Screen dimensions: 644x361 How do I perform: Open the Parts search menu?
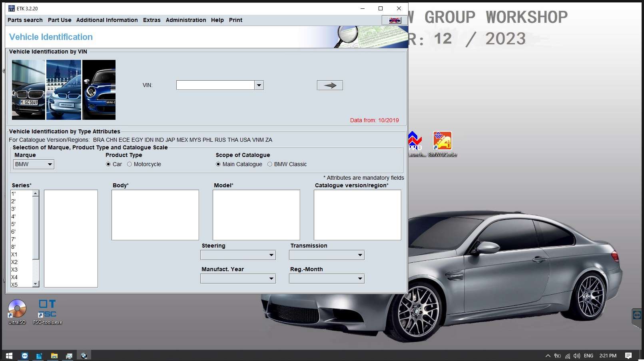[x=25, y=20]
